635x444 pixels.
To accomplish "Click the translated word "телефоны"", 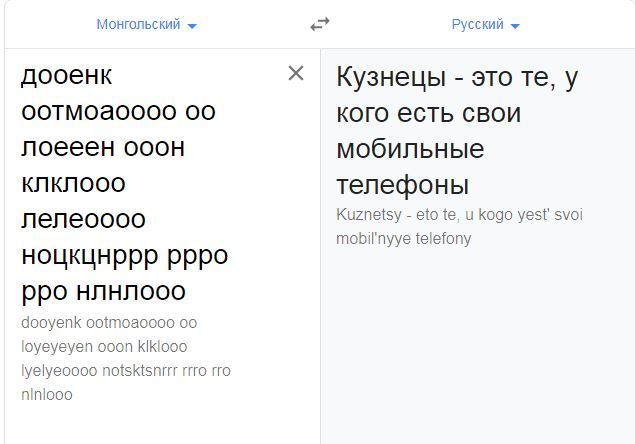I will click(x=403, y=185).
